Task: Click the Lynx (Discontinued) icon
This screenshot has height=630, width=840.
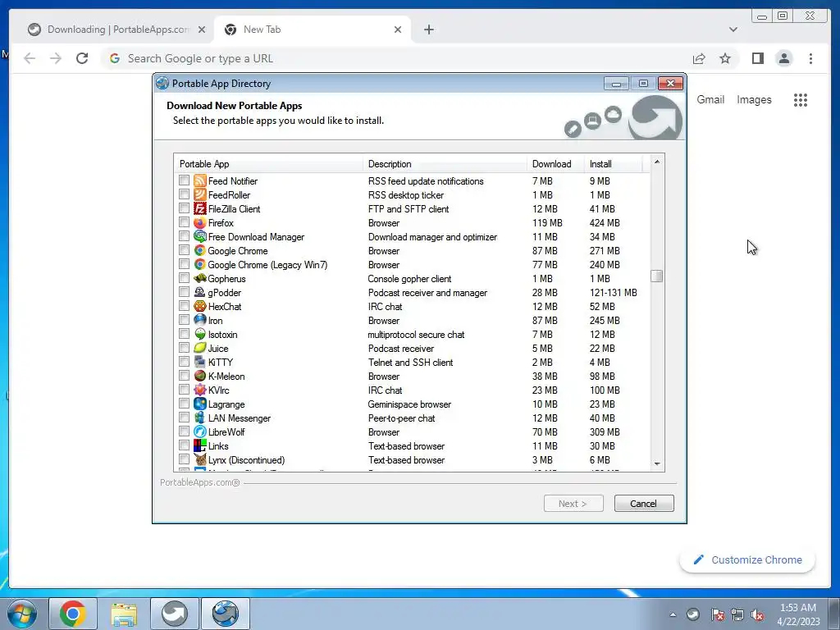Action: tap(200, 459)
